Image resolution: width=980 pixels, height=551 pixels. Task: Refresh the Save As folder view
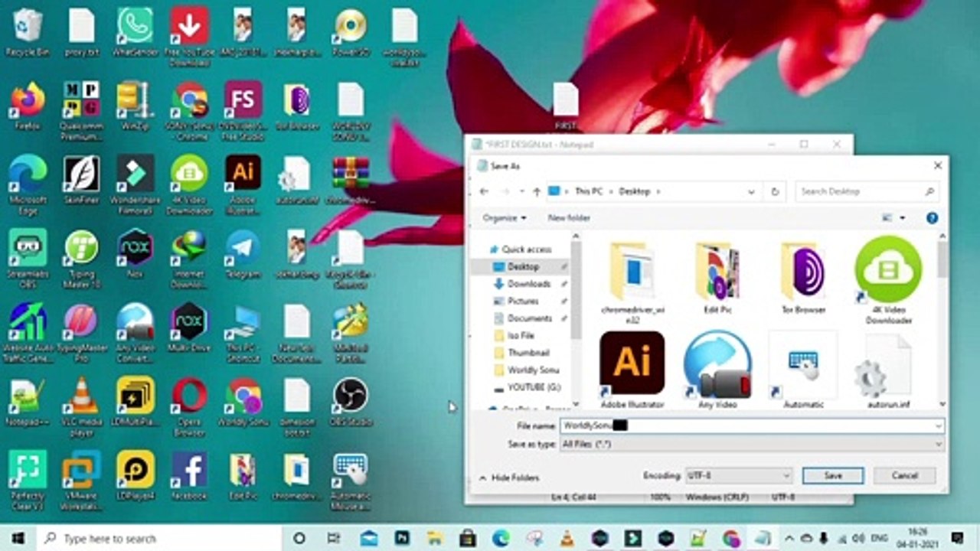click(775, 191)
